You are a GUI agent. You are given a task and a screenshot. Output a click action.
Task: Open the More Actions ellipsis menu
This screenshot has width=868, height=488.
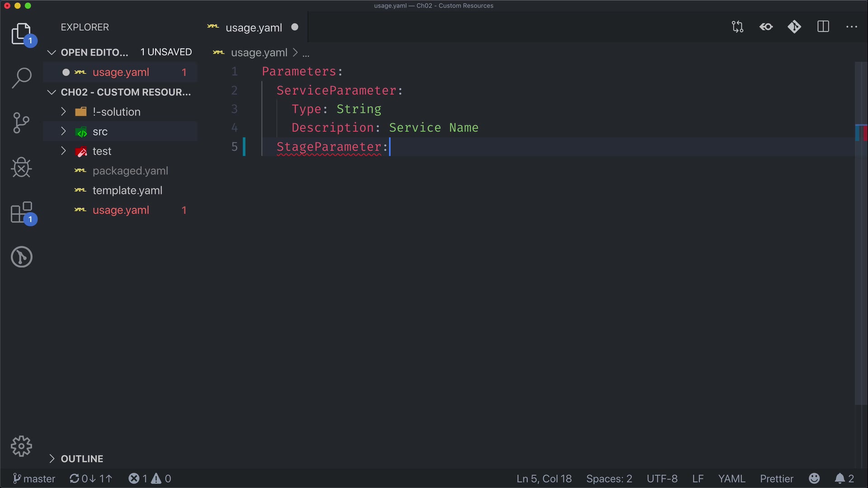pyautogui.click(x=852, y=27)
